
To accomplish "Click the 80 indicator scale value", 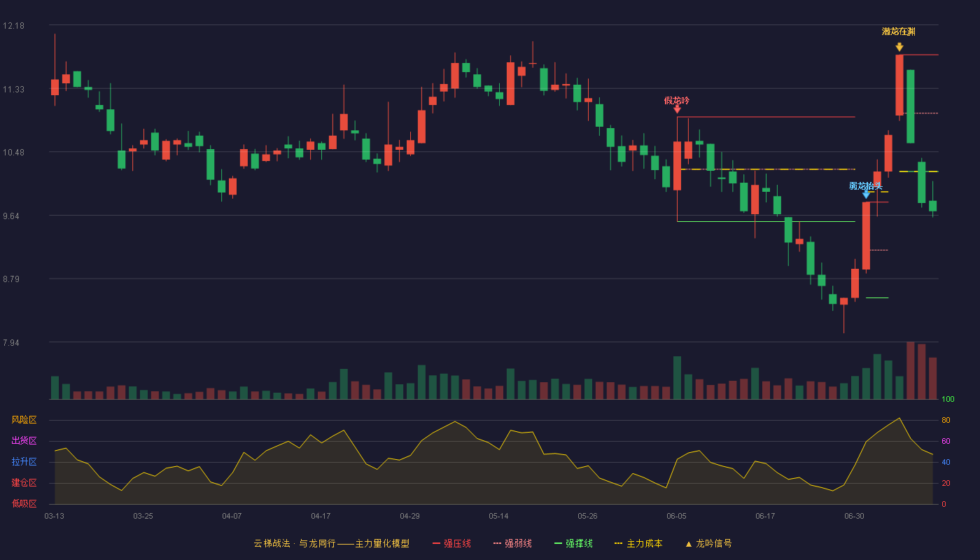I will 946,420.
